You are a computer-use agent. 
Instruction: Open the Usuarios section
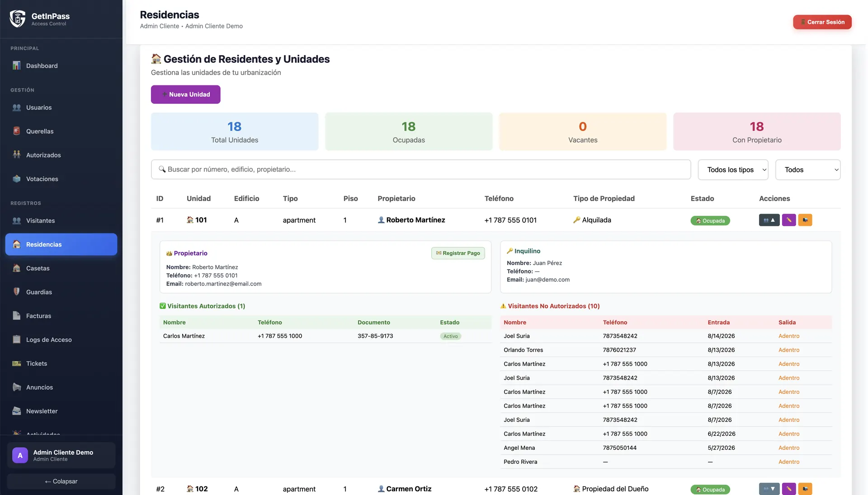coord(61,107)
